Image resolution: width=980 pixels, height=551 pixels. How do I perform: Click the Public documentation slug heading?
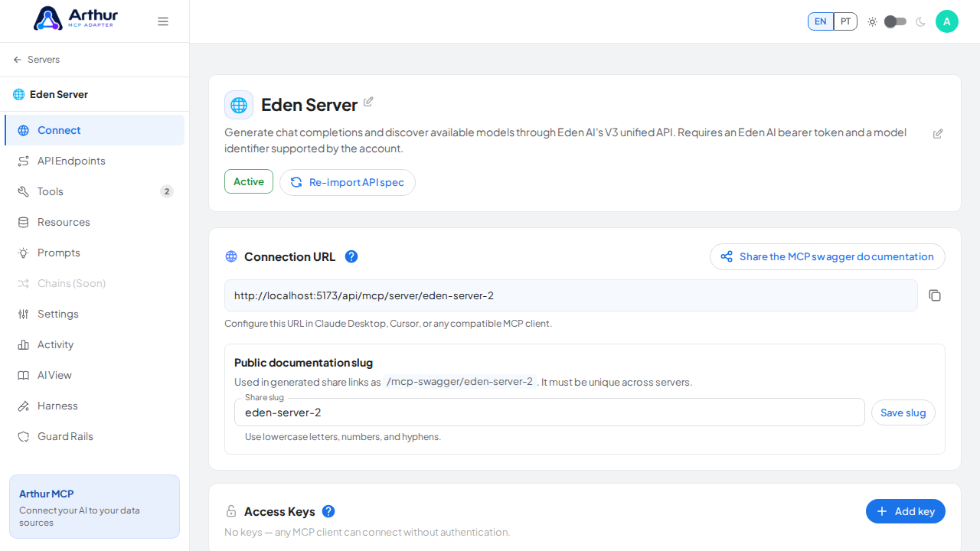(x=303, y=363)
